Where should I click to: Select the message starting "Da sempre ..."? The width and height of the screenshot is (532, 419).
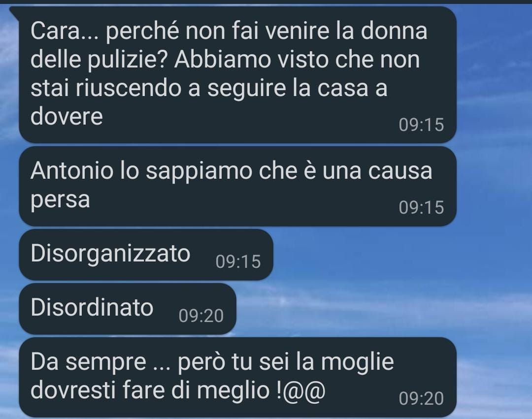[237, 377]
